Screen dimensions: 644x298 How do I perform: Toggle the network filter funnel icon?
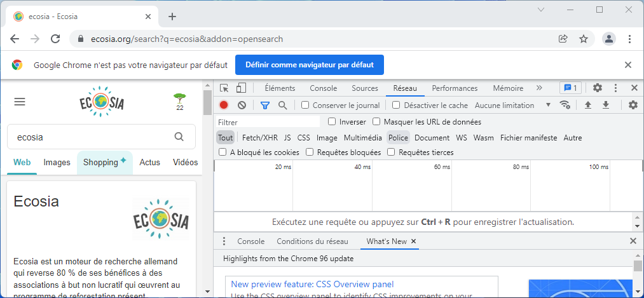click(x=265, y=105)
